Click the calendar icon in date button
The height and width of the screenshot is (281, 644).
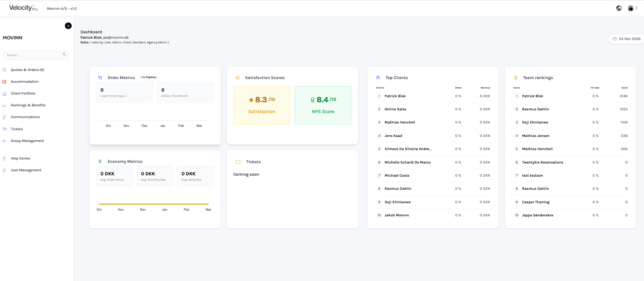tap(615, 39)
